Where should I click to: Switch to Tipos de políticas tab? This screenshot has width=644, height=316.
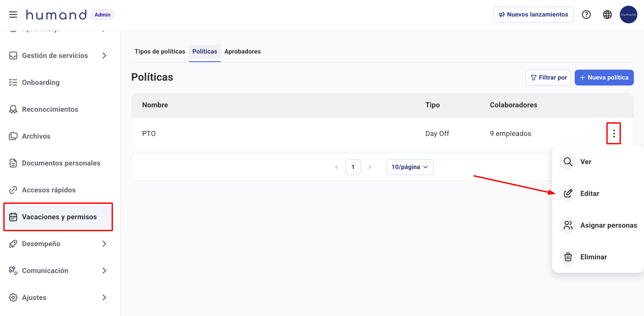[160, 52]
